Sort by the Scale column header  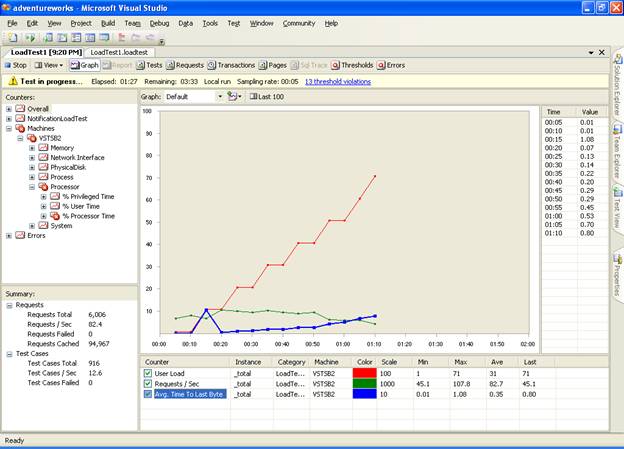pos(396,362)
